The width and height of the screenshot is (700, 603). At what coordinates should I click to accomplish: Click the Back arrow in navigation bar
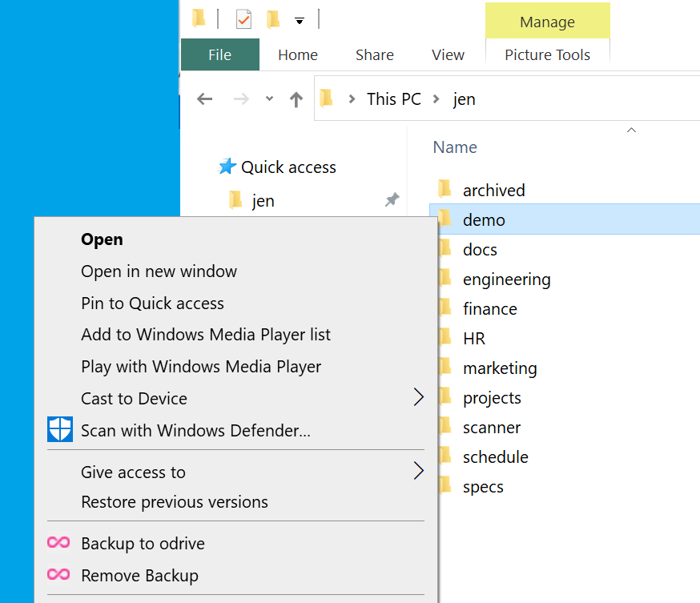coord(205,99)
